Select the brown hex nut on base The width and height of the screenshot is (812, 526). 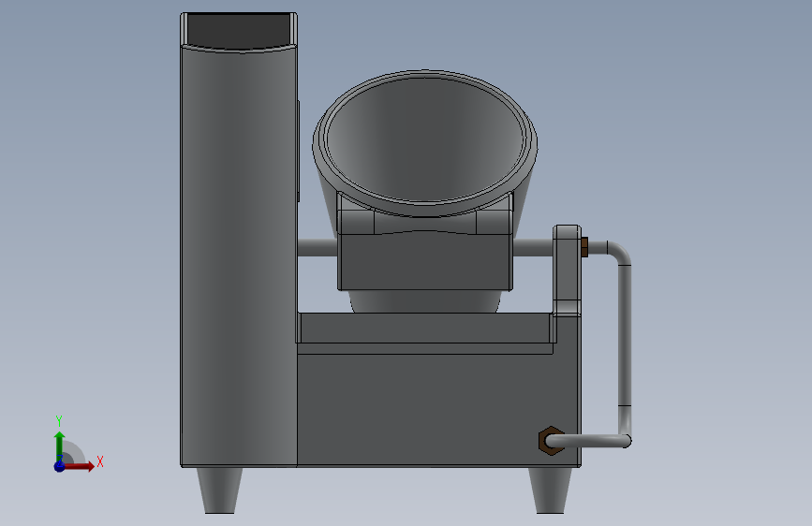pos(550,441)
